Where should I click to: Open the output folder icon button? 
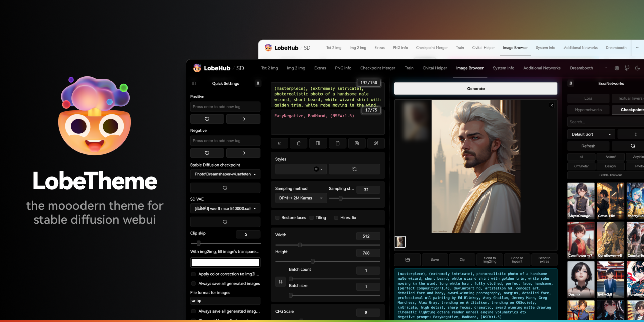[x=407, y=260]
